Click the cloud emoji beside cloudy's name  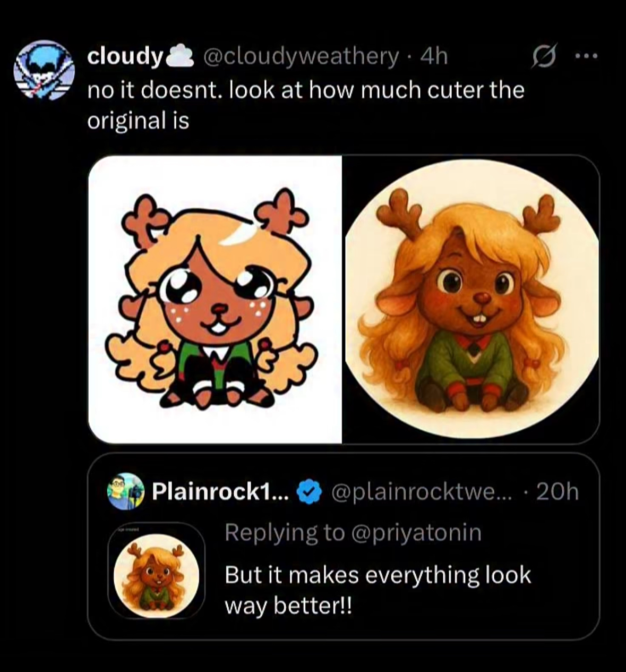179,55
